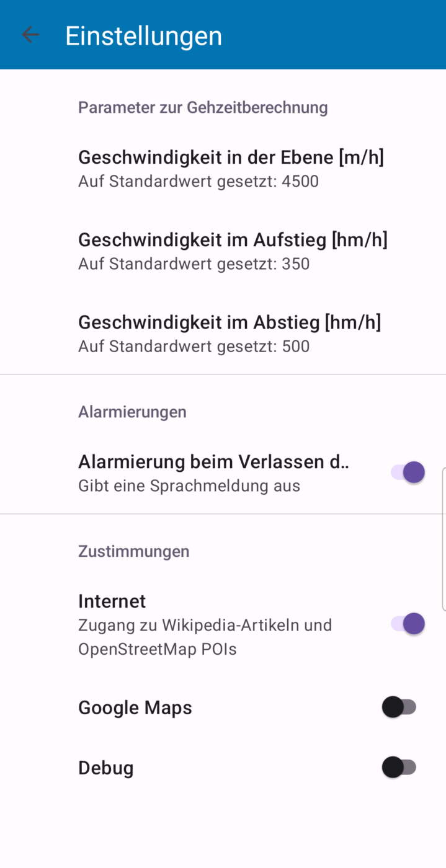Select the Debug label
The image size is (446, 868).
(105, 768)
